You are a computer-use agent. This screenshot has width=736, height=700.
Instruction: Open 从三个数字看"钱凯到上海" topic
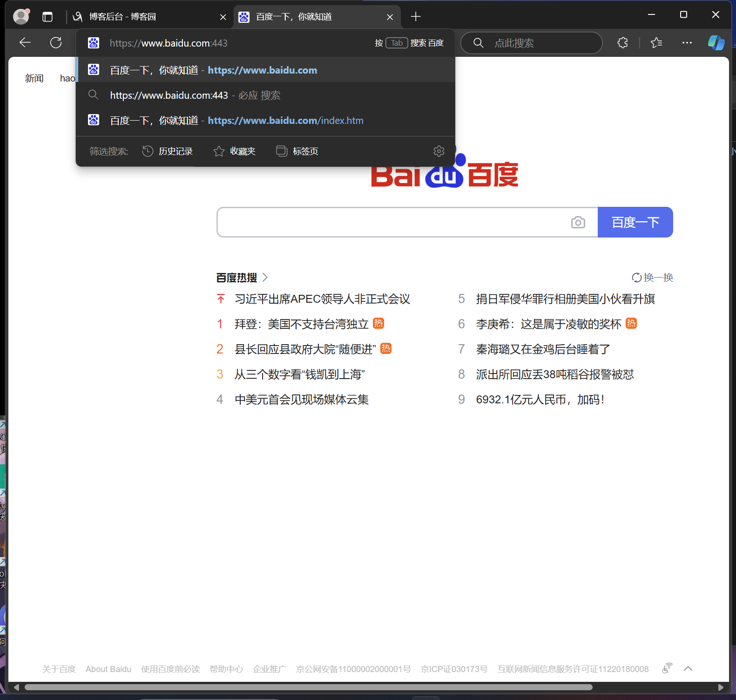[300, 374]
